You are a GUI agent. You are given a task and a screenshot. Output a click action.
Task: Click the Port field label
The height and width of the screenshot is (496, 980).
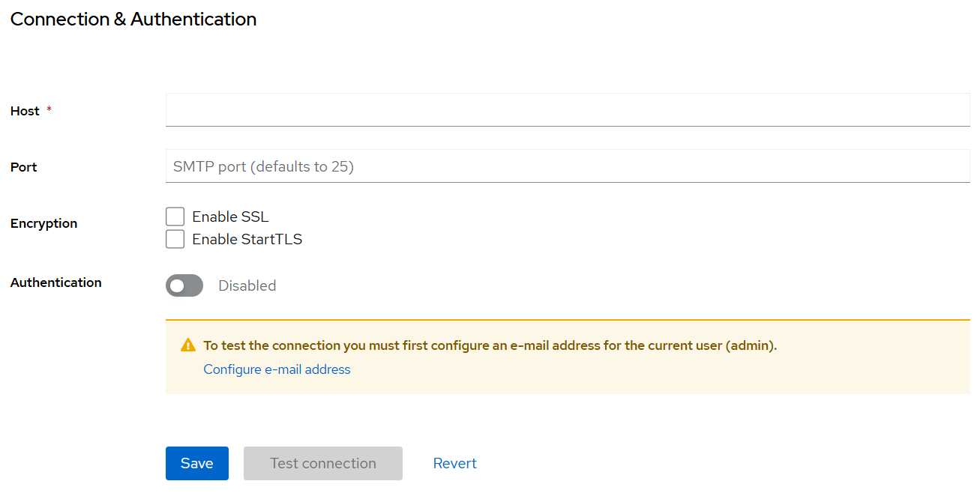(x=24, y=167)
